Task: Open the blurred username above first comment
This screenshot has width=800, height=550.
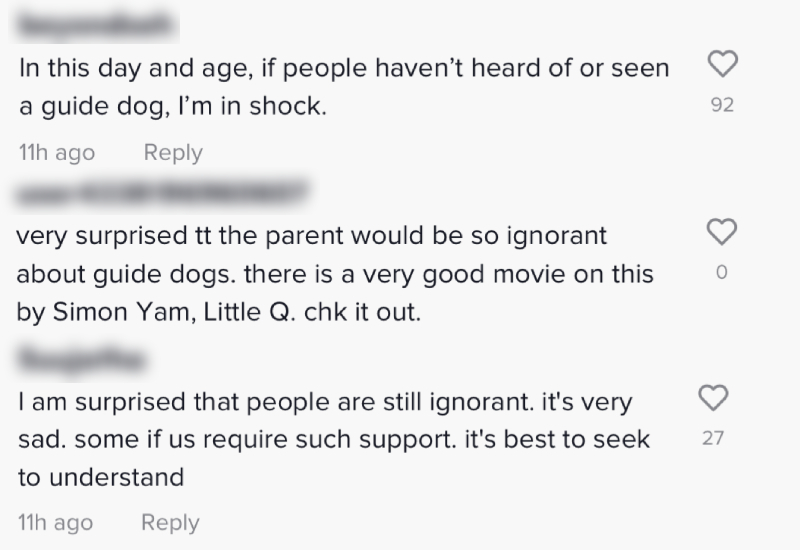Action: [95, 25]
